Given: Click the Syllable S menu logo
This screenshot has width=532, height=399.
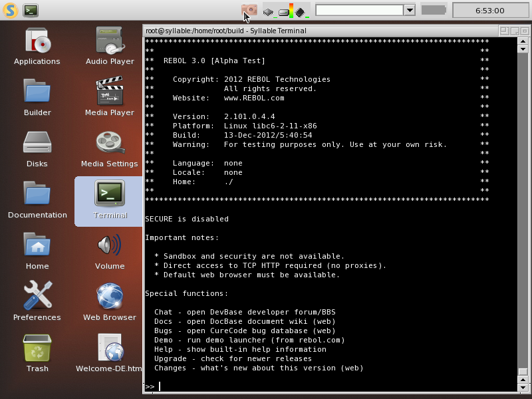Looking at the screenshot, I should click(x=10, y=11).
